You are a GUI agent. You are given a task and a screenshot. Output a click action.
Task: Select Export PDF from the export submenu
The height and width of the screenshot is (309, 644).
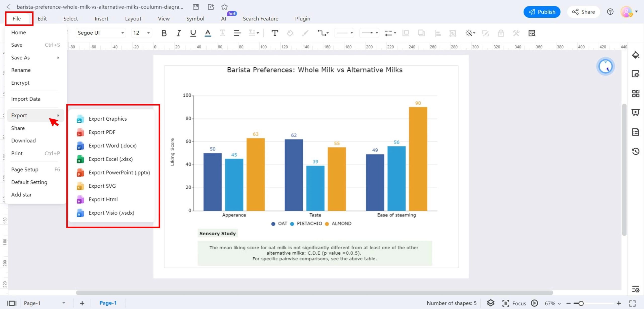click(102, 132)
